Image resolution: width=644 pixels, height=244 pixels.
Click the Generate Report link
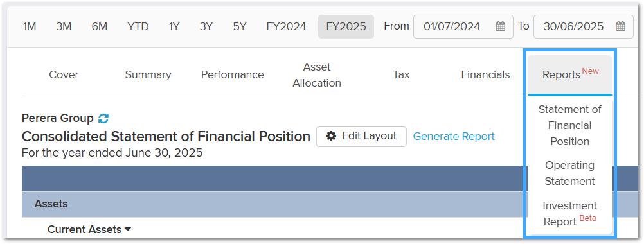coord(454,137)
